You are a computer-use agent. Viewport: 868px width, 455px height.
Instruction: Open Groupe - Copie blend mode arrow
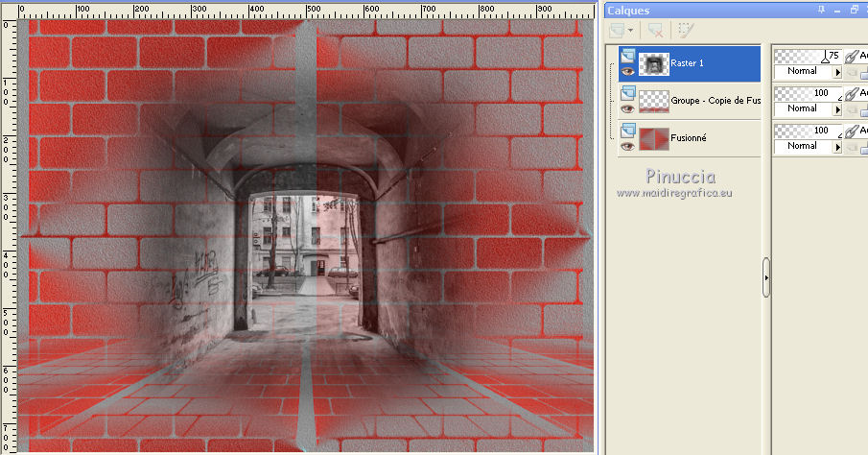[837, 109]
